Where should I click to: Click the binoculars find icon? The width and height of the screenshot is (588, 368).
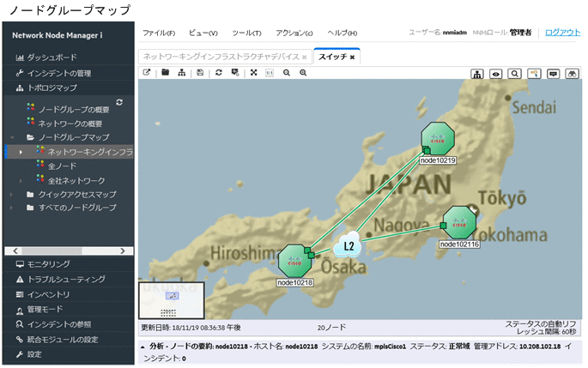(x=573, y=74)
